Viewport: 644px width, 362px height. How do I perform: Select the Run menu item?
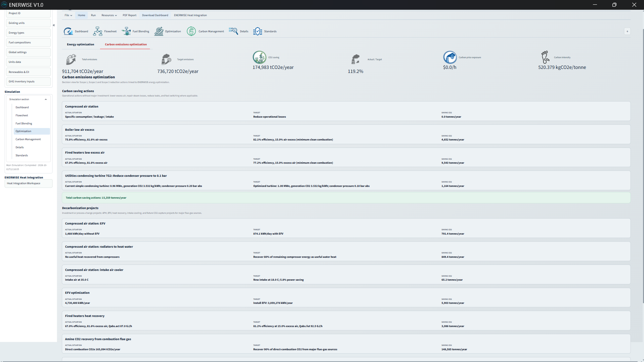[x=93, y=15]
